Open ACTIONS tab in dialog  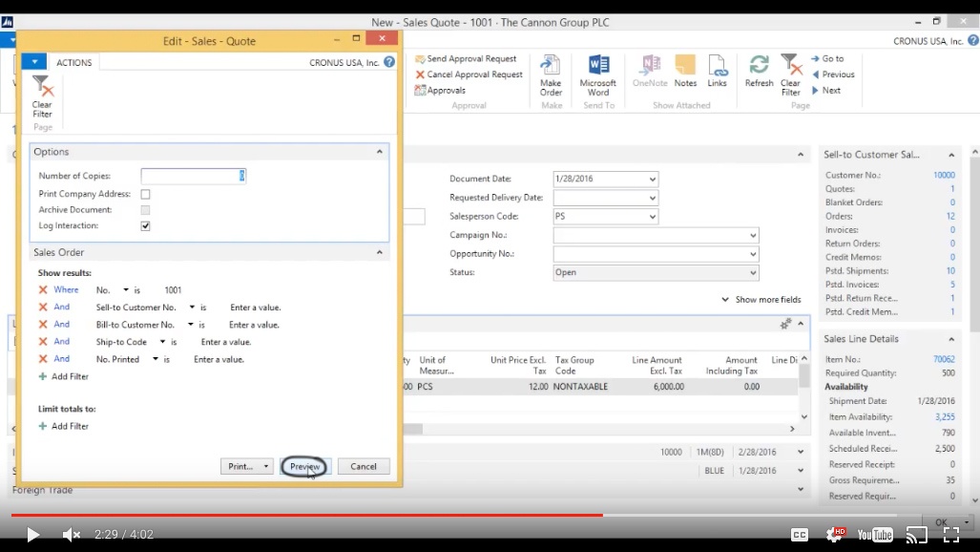coord(73,63)
